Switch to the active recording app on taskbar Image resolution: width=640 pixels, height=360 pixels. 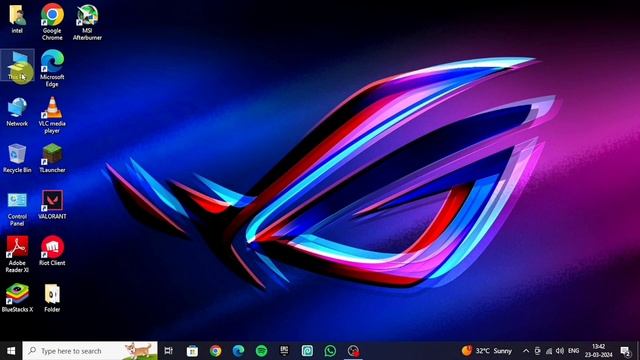click(353, 351)
